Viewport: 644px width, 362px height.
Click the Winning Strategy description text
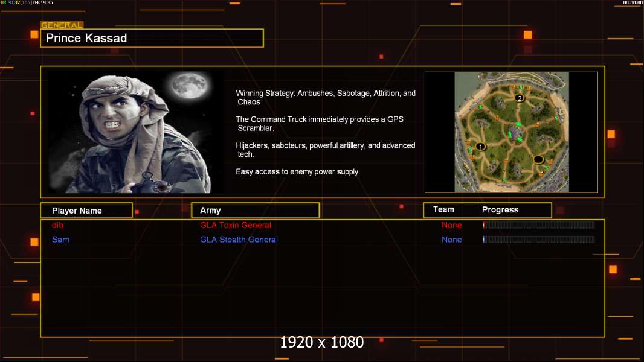(326, 98)
